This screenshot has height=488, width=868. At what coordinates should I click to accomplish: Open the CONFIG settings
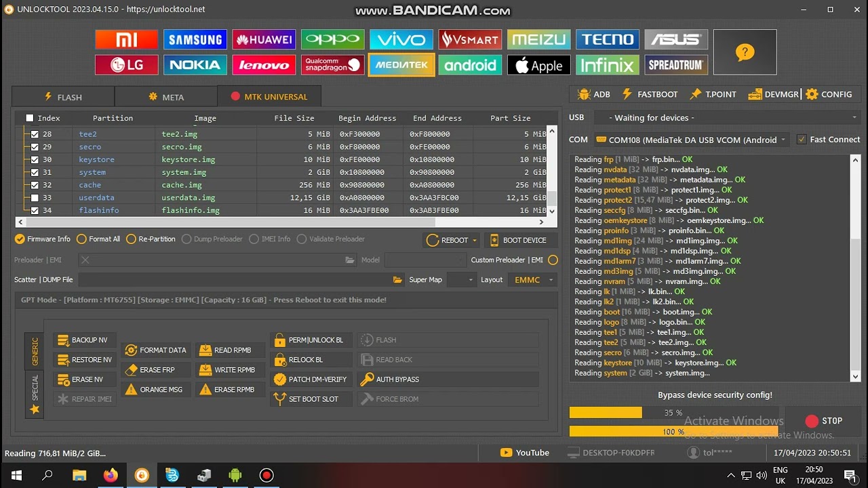pyautogui.click(x=829, y=94)
